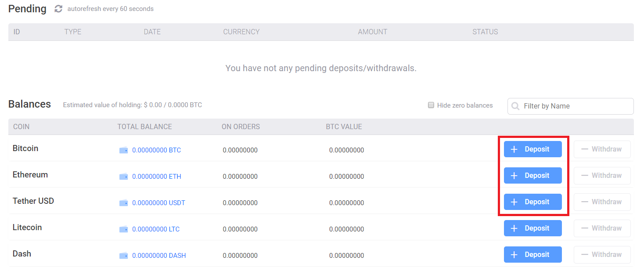Screen dimensions: 644x271
Task: Click the Dash wallet icon
Action: [124, 256]
